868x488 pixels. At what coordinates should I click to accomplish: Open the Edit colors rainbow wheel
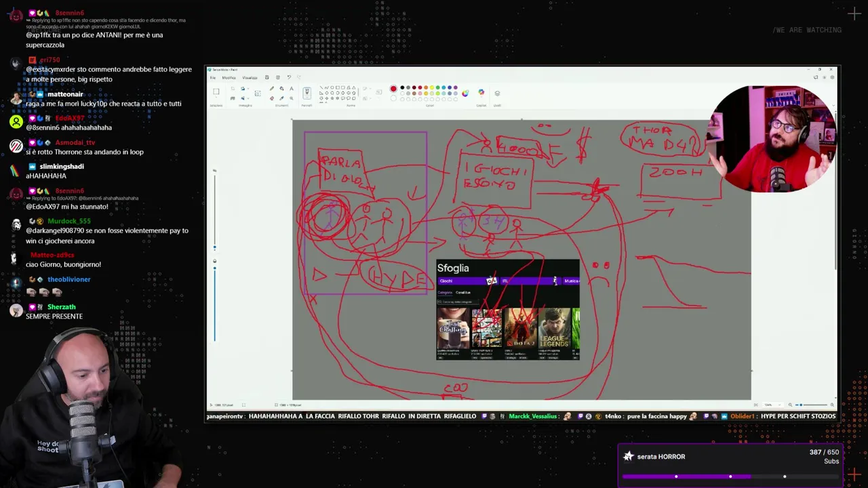coord(465,93)
